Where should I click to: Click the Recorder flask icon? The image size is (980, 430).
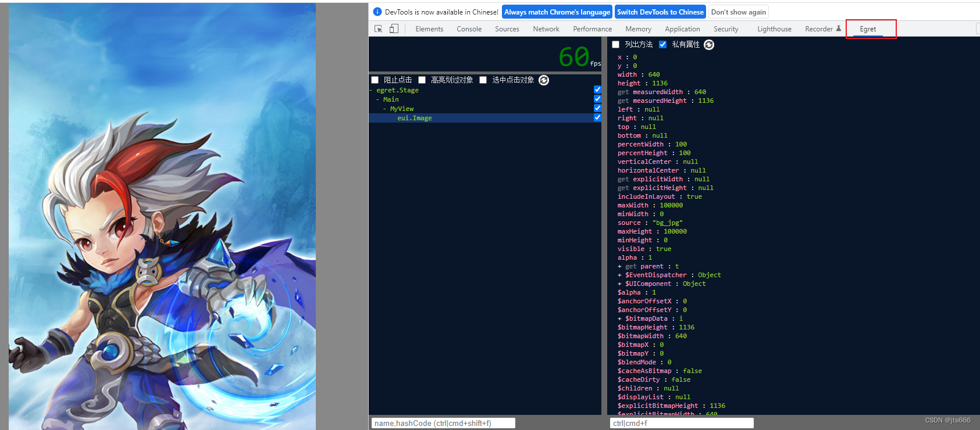click(x=839, y=28)
